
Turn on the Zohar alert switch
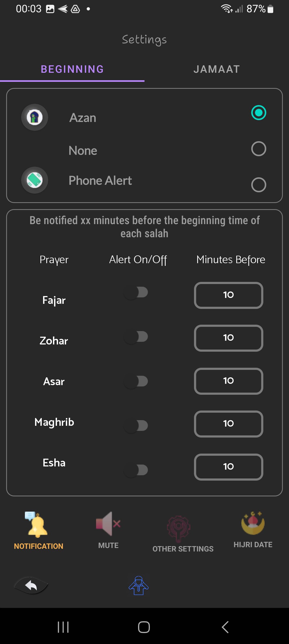[136, 337]
